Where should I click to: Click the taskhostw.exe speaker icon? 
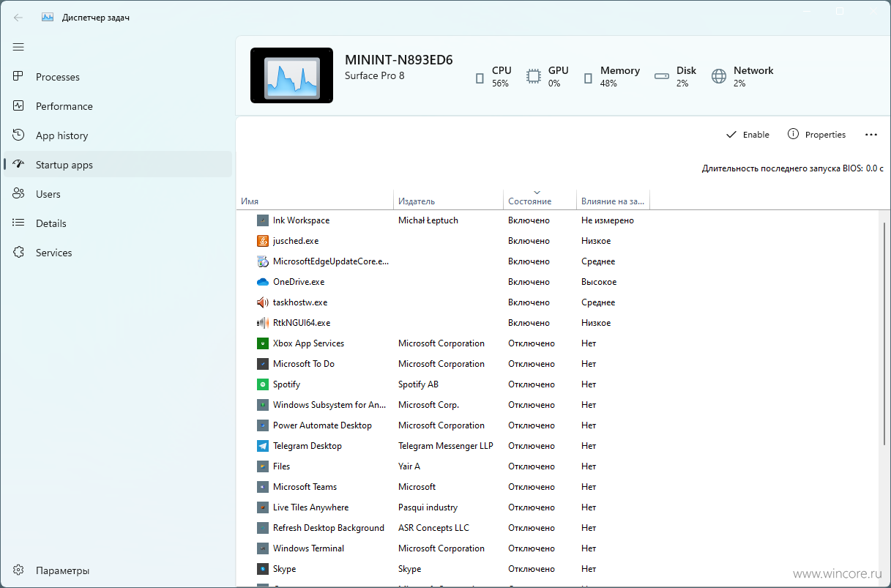[263, 302]
